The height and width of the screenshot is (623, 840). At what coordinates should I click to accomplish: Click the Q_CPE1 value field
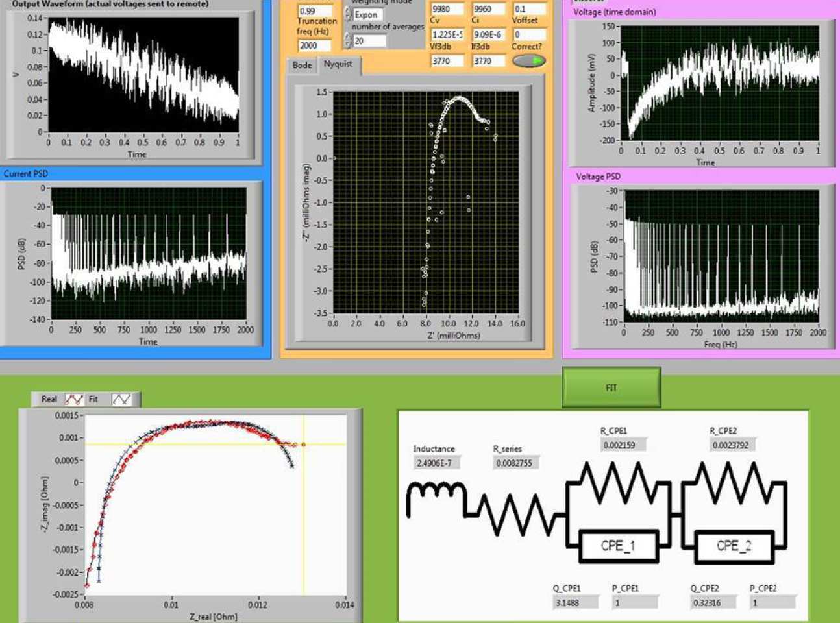point(574,602)
